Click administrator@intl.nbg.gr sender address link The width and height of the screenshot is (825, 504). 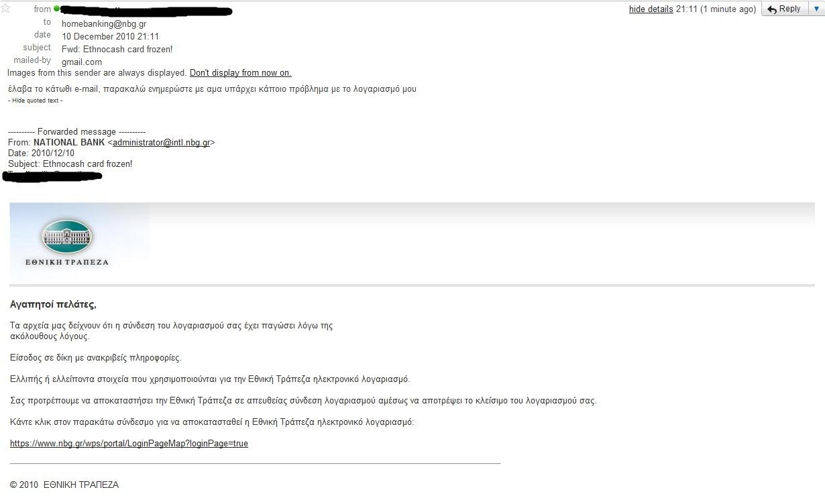coord(161,143)
